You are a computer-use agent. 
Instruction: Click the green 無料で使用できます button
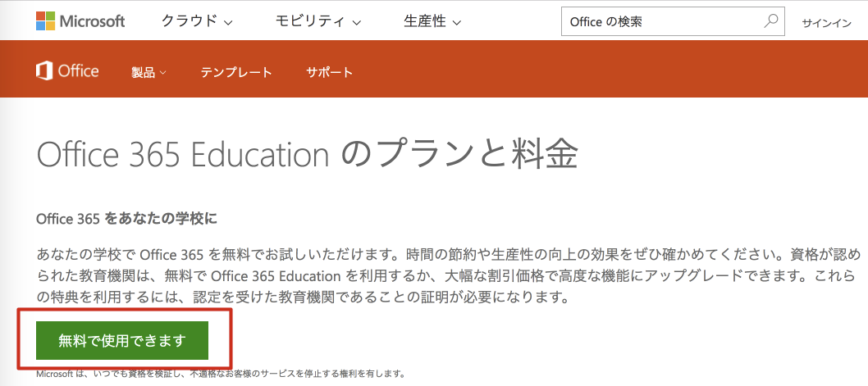click(122, 341)
